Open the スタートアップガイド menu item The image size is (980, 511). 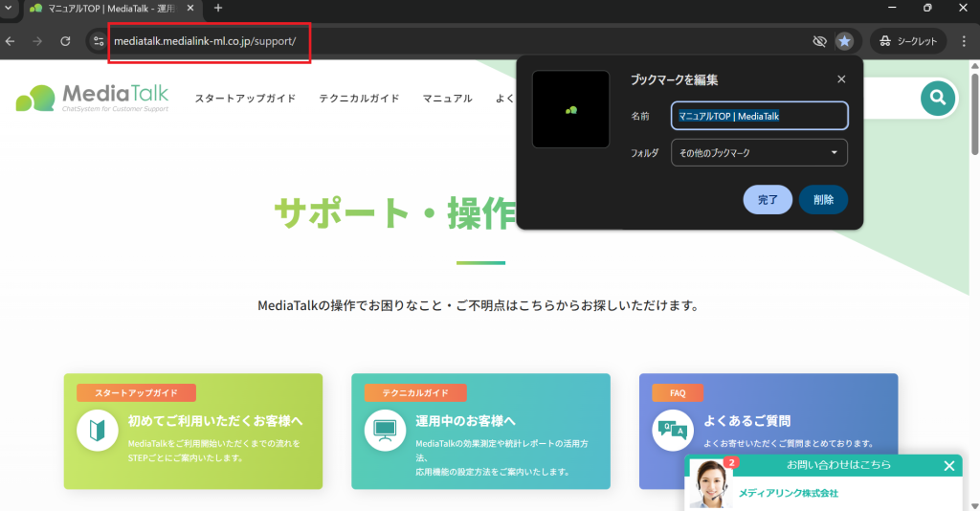point(245,99)
